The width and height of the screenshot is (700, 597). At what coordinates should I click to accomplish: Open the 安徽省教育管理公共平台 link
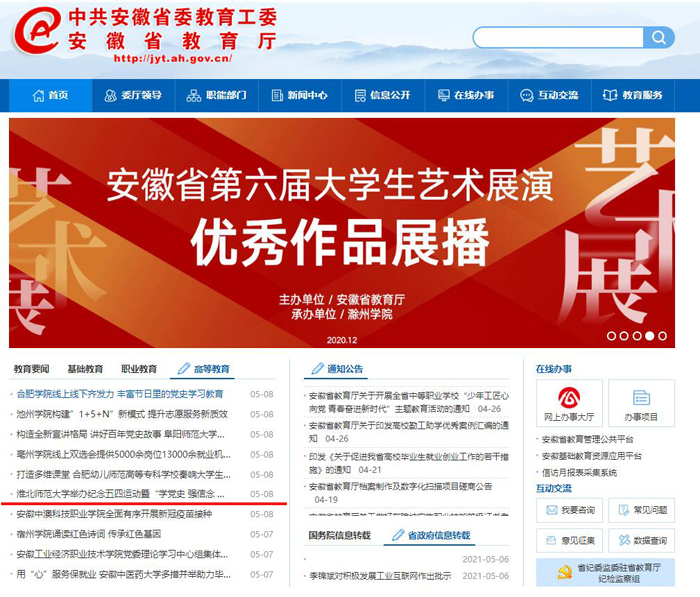587,439
